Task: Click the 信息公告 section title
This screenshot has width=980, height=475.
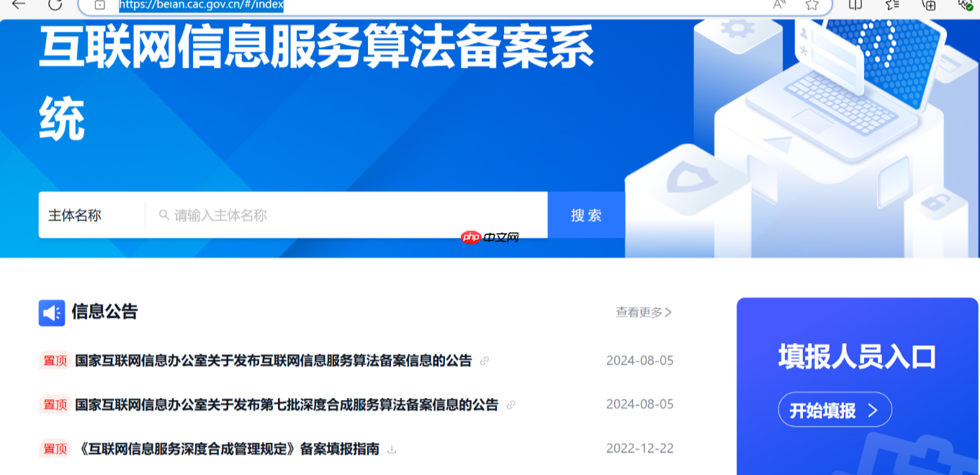Action: coord(104,311)
